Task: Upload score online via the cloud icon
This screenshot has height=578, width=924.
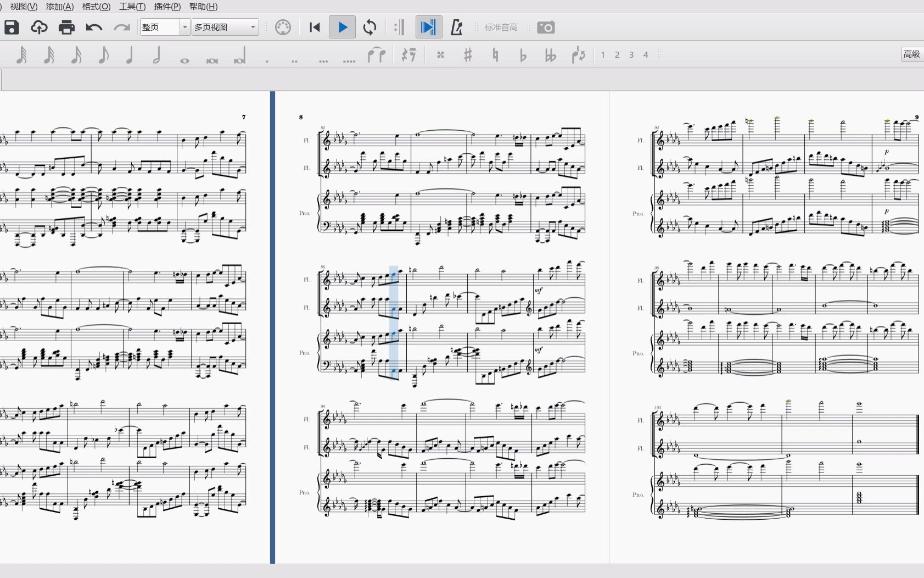Action: pos(39,27)
